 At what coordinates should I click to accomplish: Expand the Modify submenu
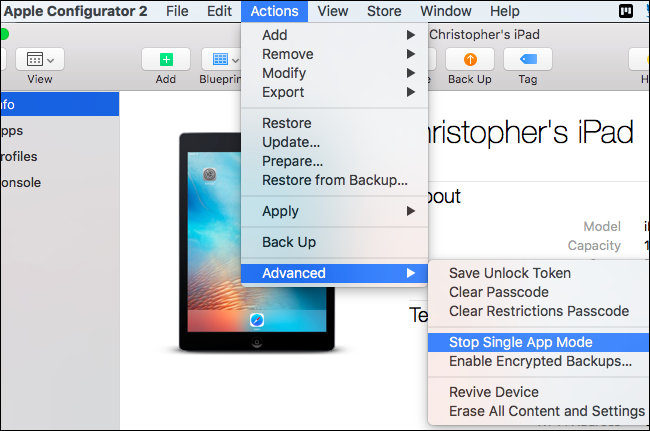click(x=335, y=73)
